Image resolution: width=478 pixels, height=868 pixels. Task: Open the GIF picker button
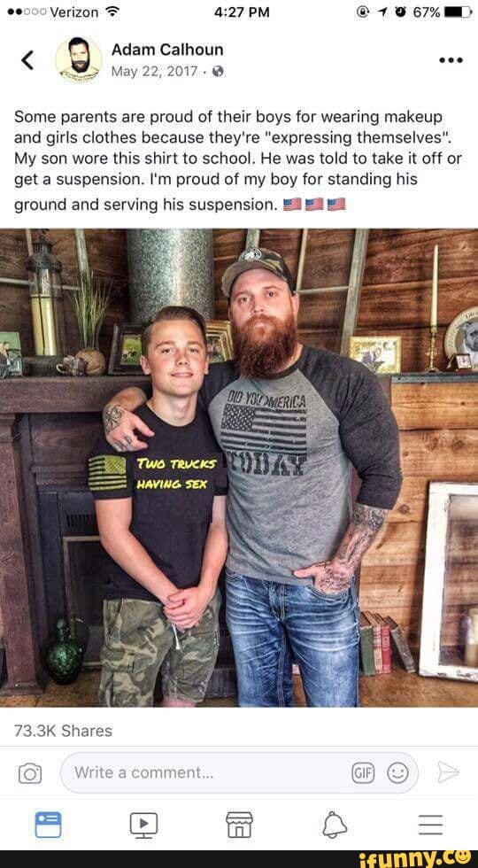(x=363, y=772)
